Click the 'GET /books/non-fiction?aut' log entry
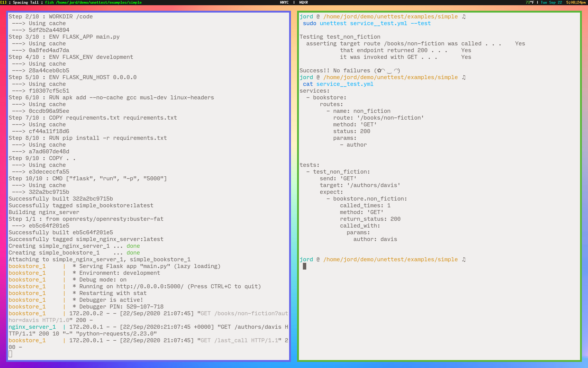The height and width of the screenshot is (368, 588). [244, 313]
